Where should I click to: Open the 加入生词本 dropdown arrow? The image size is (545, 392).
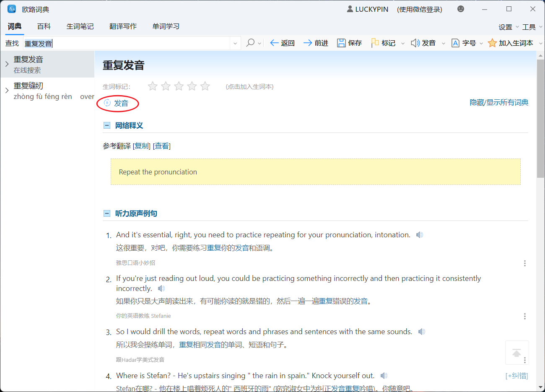(x=540, y=43)
